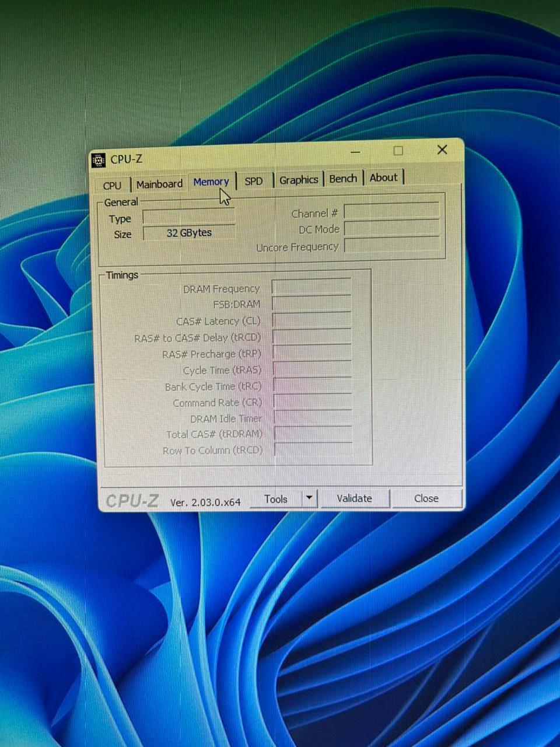Click the CAS# Latency (CL) field
560x747 pixels.
click(x=311, y=319)
